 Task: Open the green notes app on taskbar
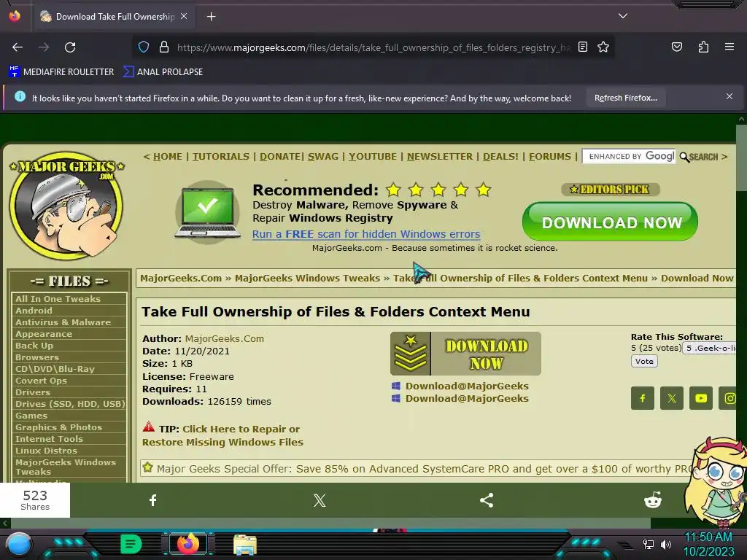coord(131,544)
